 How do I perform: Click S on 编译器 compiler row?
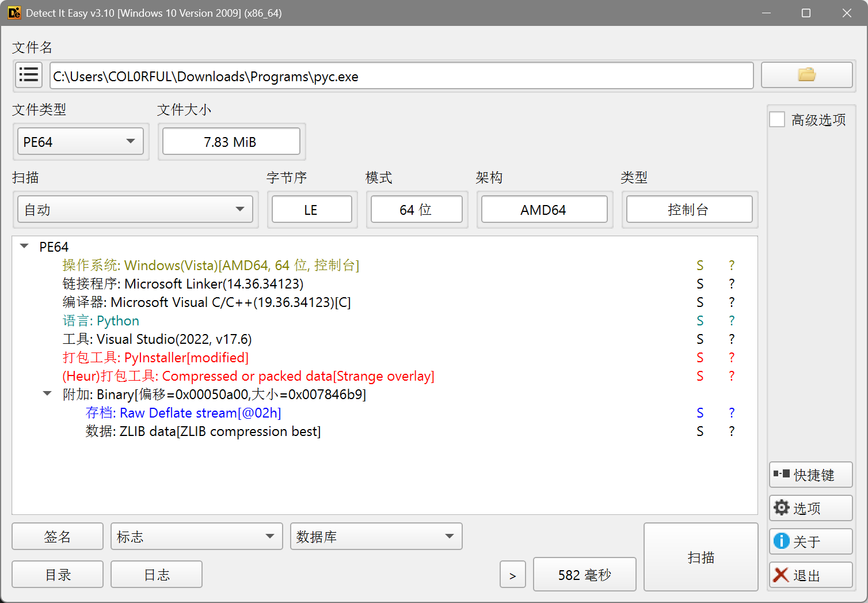coord(700,302)
